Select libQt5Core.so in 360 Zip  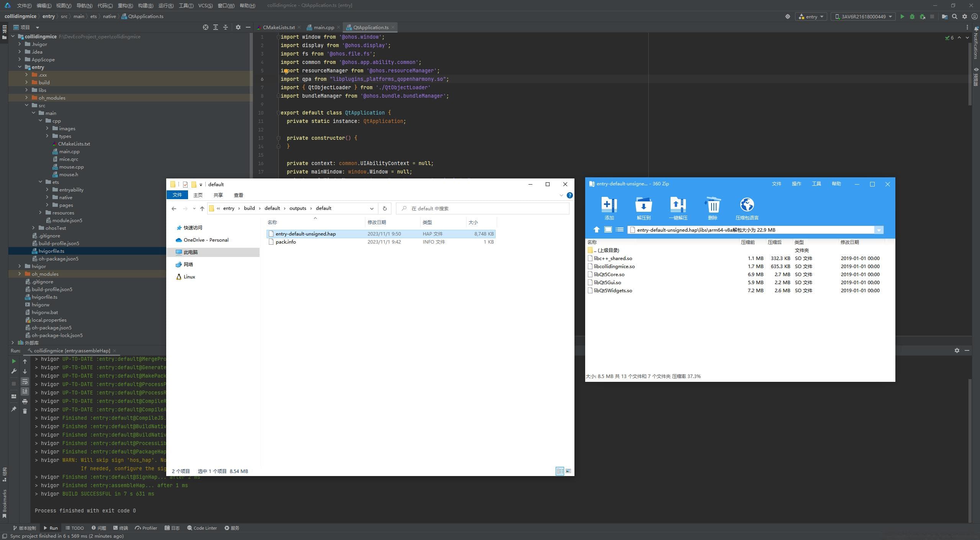(x=609, y=275)
